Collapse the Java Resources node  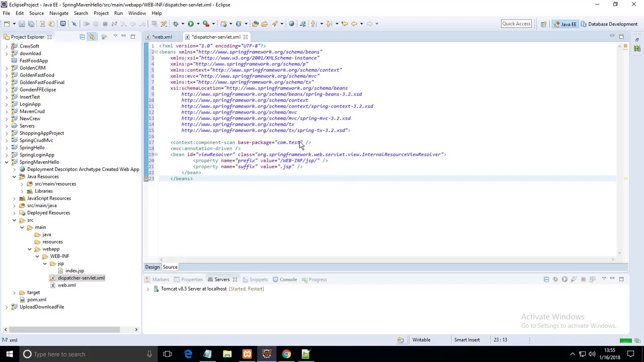click(x=14, y=176)
